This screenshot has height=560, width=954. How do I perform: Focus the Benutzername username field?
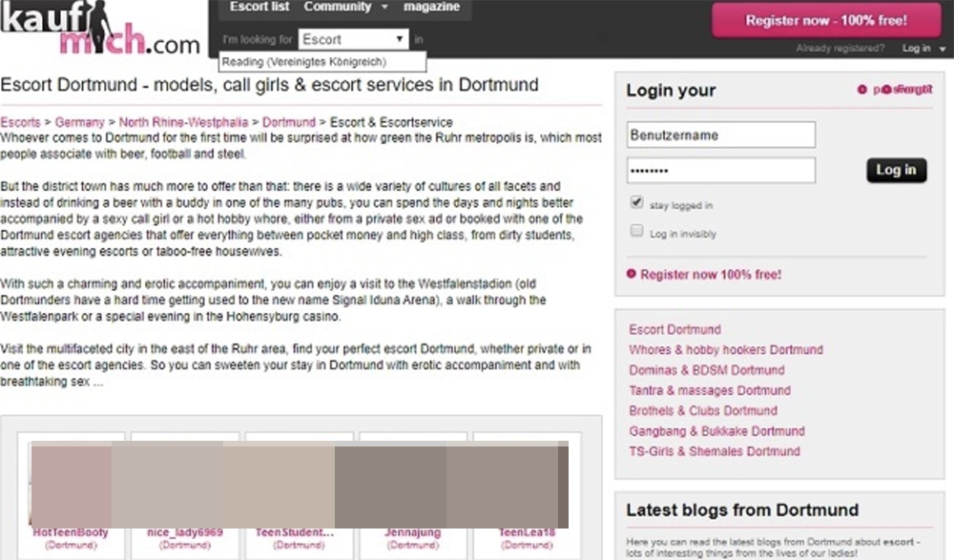721,135
